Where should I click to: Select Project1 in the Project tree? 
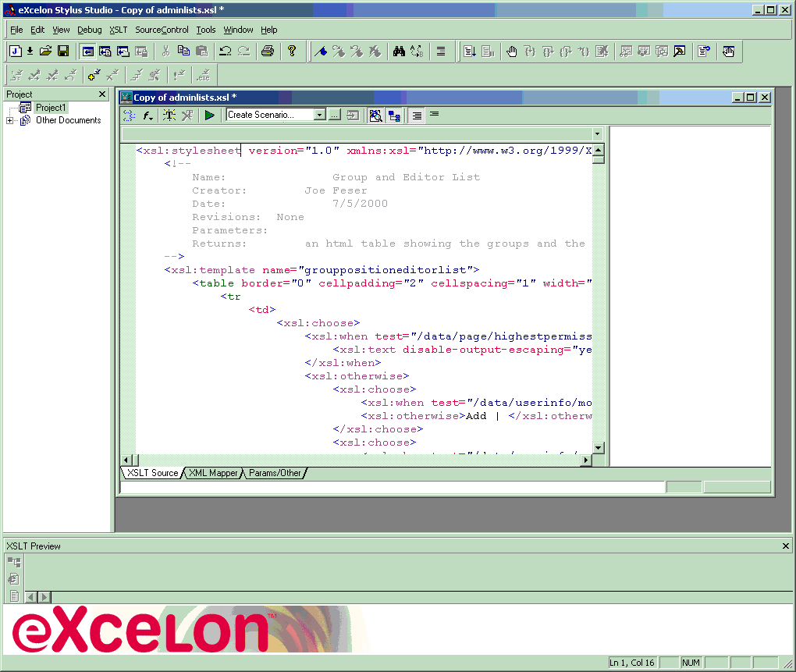tap(51, 108)
